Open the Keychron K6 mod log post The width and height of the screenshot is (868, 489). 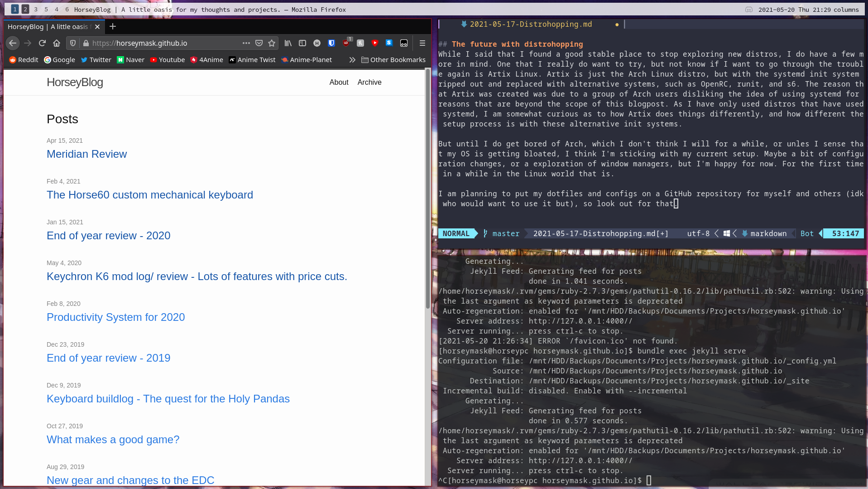pos(197,276)
